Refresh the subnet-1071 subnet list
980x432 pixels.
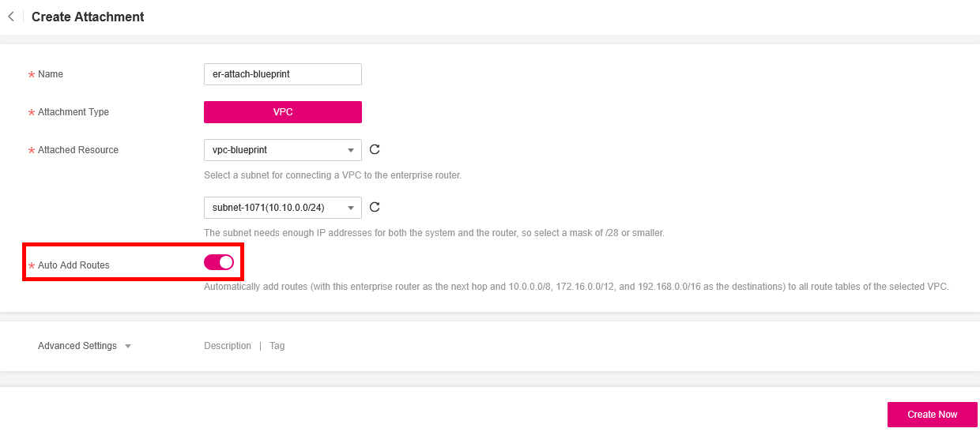pyautogui.click(x=375, y=207)
